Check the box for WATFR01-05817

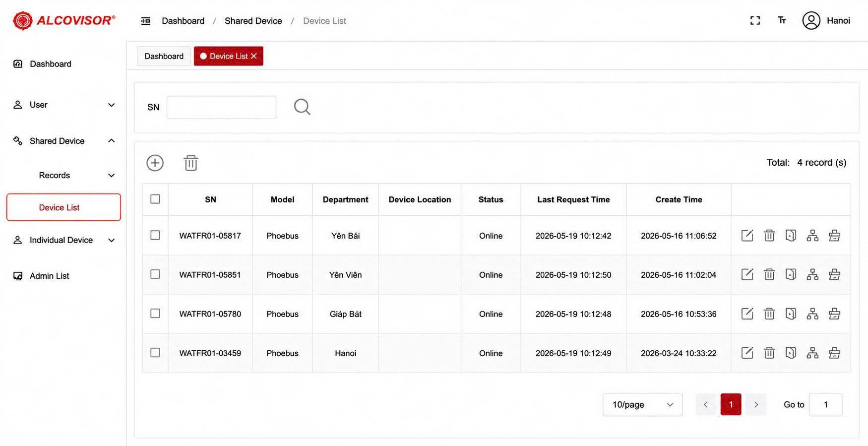(x=155, y=235)
